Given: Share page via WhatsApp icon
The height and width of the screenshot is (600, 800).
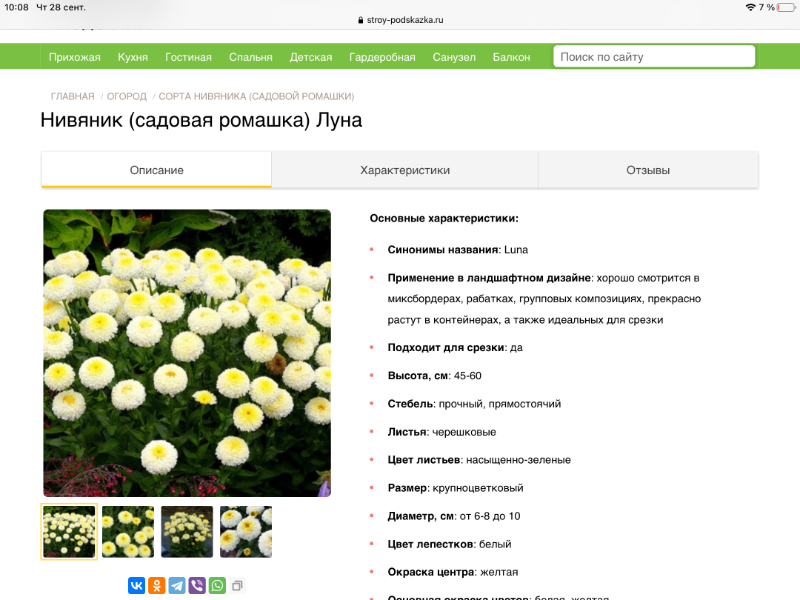Looking at the screenshot, I should (x=217, y=585).
